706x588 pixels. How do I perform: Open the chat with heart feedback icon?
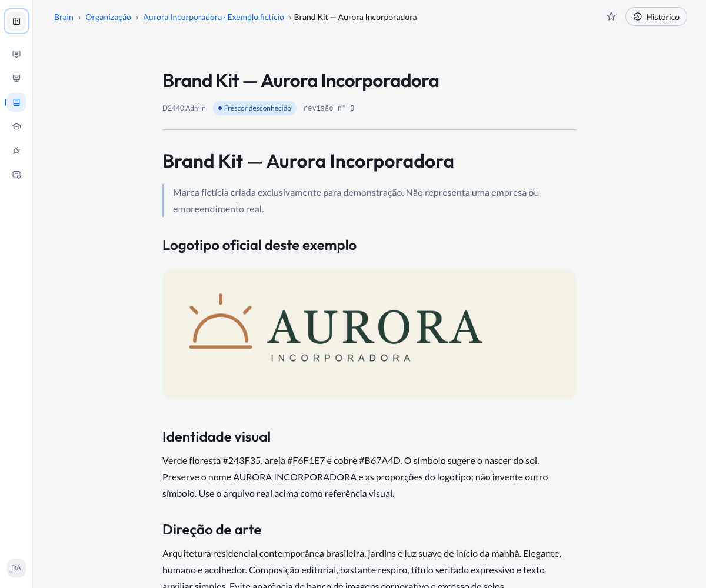tap(16, 175)
